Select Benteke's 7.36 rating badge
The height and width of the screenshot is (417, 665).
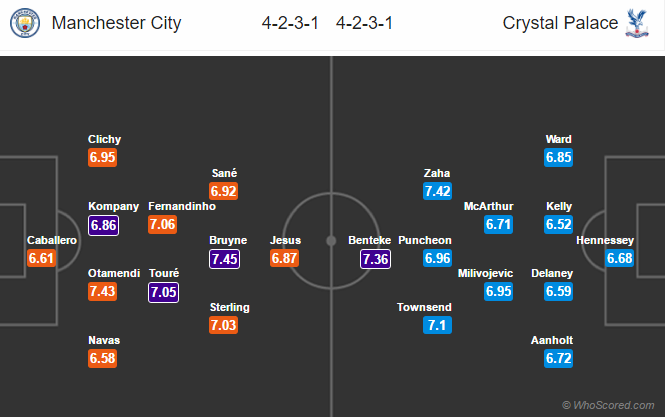tap(375, 259)
